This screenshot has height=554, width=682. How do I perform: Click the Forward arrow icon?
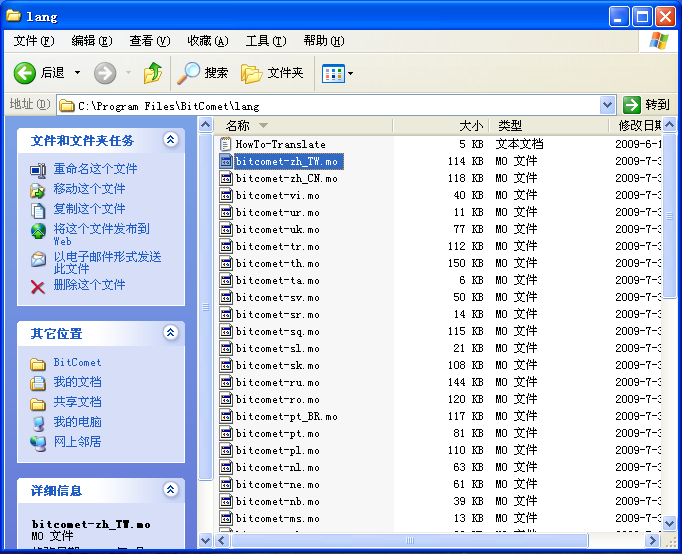tap(105, 73)
